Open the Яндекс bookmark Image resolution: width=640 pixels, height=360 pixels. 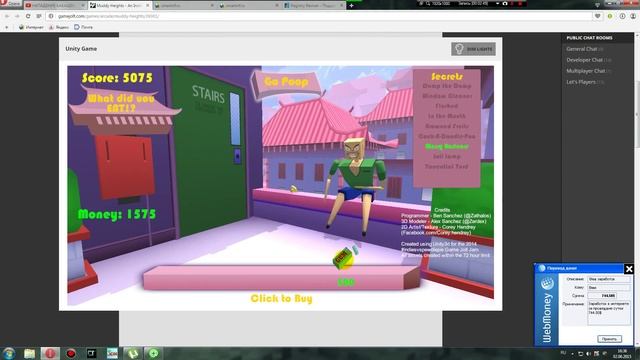59,27
